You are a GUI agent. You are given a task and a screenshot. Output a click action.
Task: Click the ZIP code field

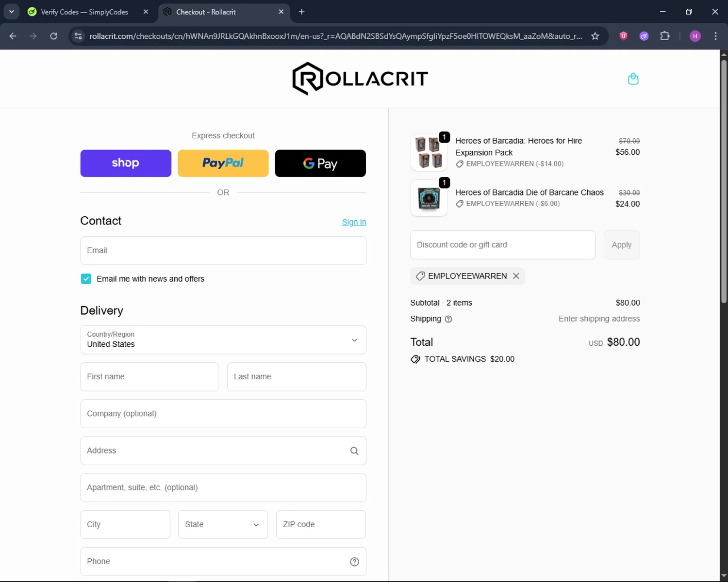321,525
